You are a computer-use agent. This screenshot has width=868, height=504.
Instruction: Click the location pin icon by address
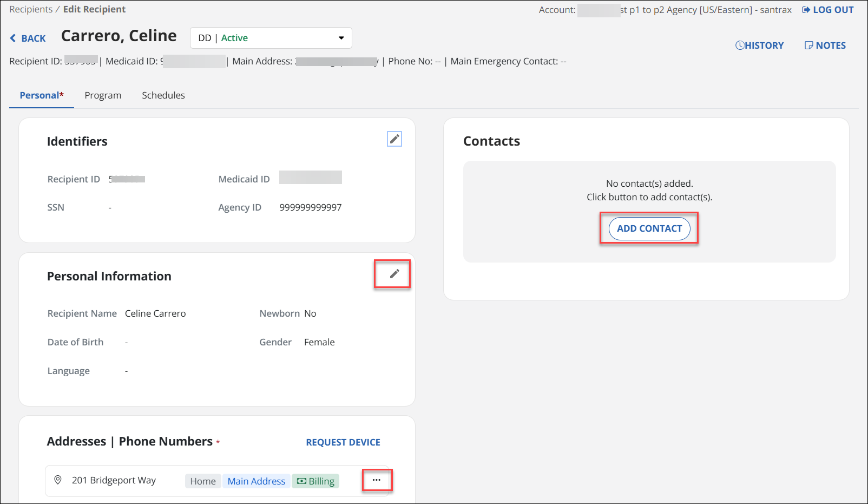58,480
